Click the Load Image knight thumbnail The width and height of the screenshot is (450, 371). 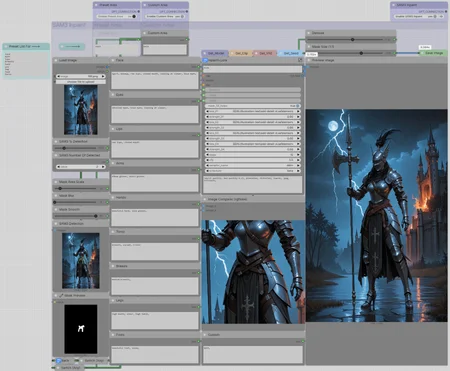[x=81, y=110]
